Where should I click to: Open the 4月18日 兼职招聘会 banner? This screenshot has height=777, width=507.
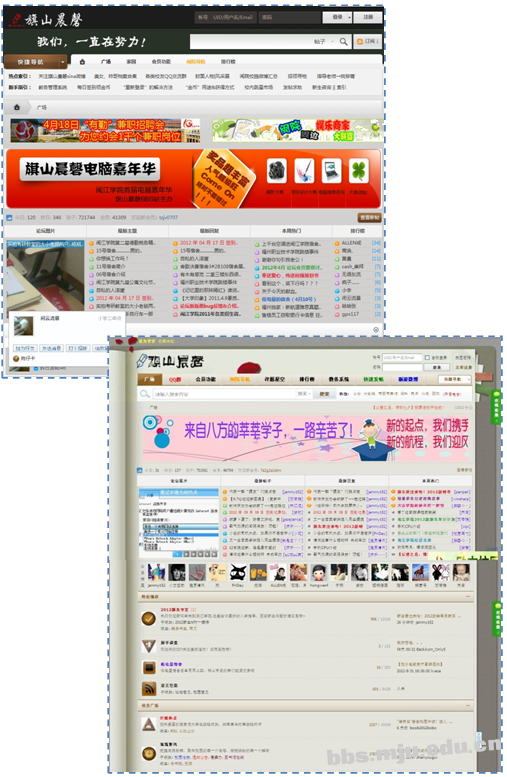tap(106, 130)
